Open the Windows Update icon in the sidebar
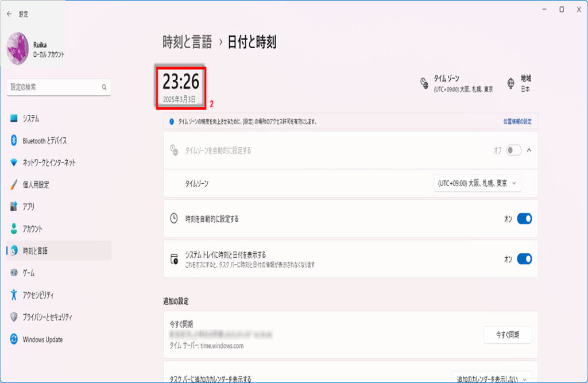 click(14, 339)
